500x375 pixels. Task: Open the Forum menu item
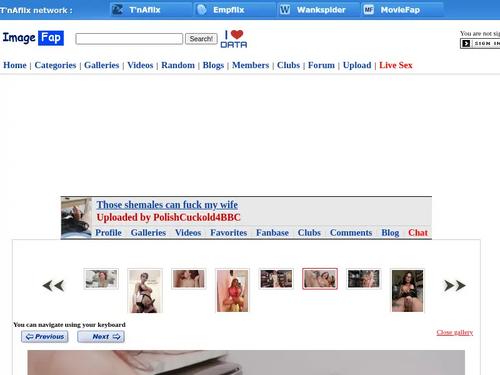(x=321, y=65)
